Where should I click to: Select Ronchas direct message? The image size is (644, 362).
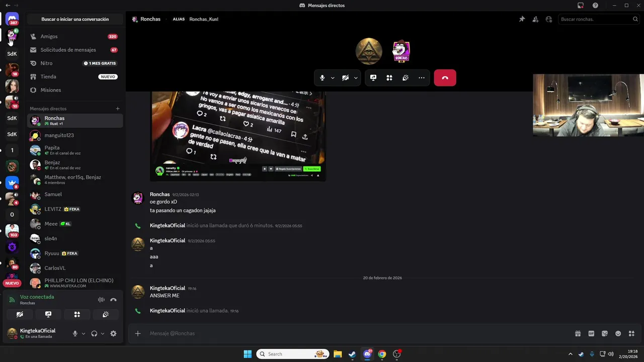[x=75, y=121]
